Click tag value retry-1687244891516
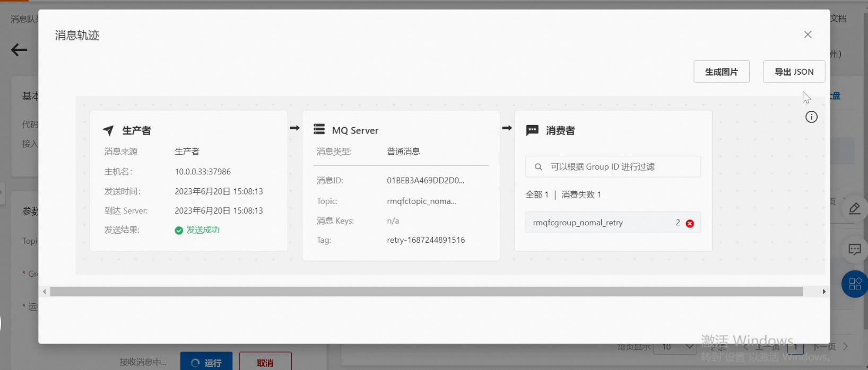This screenshot has width=868, height=370. [x=426, y=240]
